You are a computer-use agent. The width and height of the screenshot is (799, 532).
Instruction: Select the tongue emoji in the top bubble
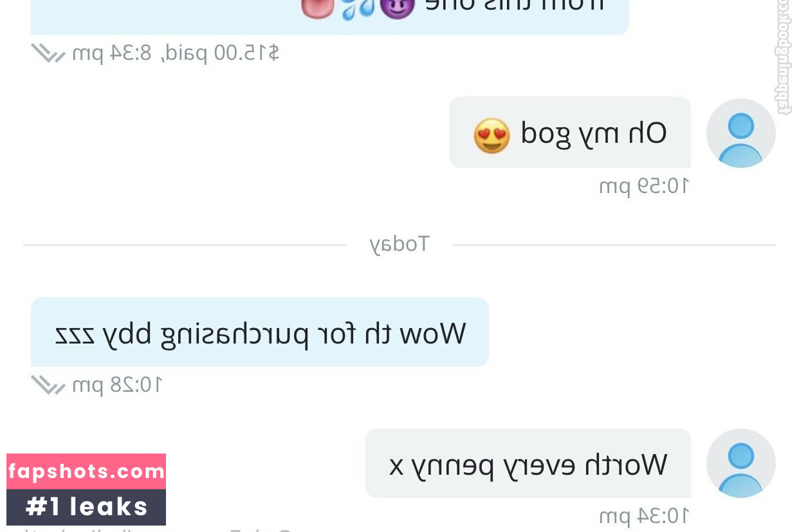[318, 8]
